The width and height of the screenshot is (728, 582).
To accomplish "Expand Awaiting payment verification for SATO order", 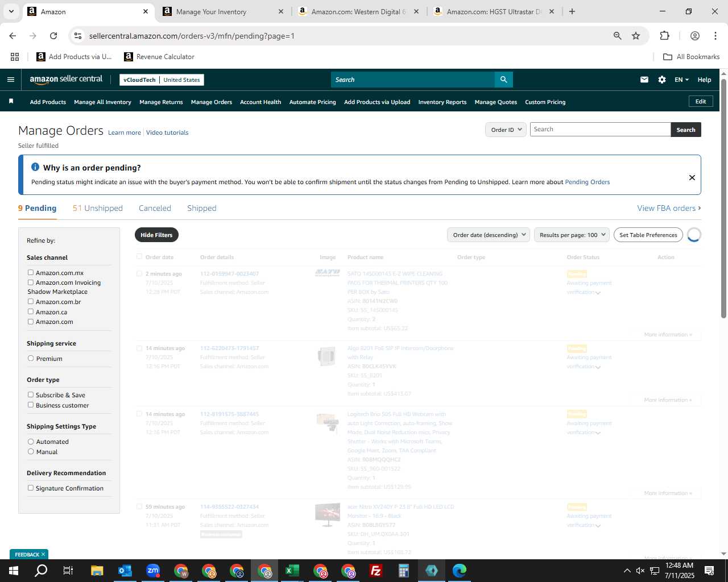I will (598, 293).
